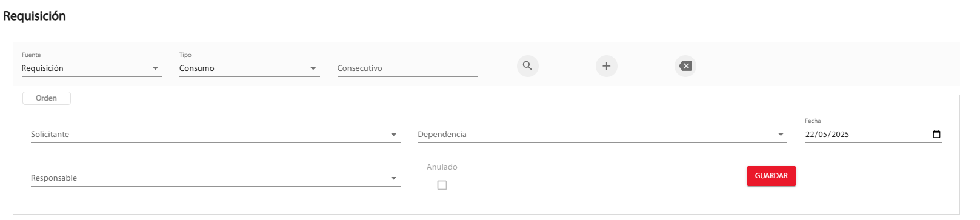Expand the Fuente dropdown arrow

pos(156,68)
